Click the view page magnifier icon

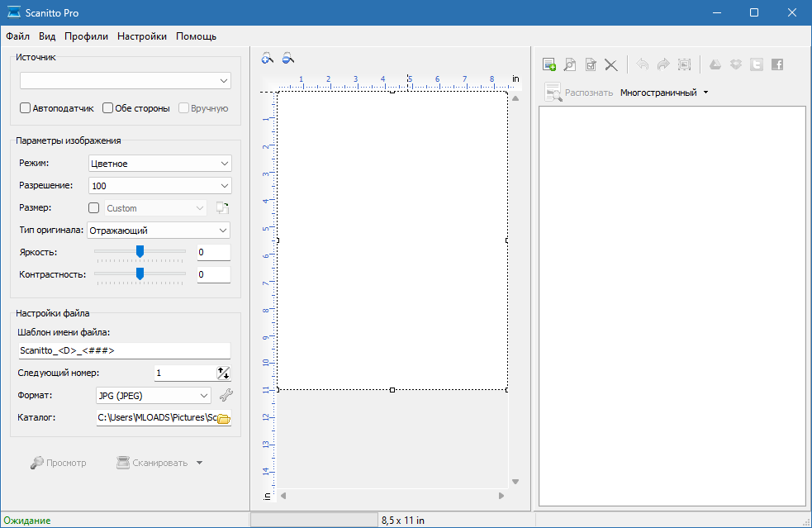pos(570,64)
